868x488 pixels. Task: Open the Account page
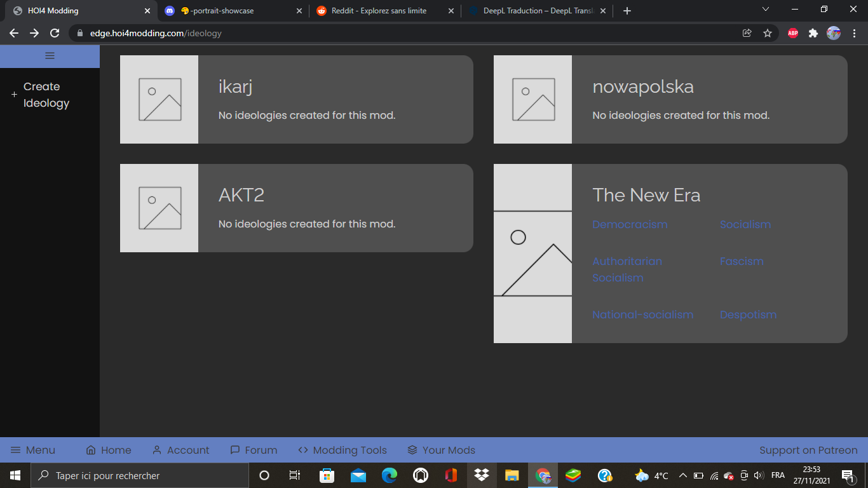point(181,450)
